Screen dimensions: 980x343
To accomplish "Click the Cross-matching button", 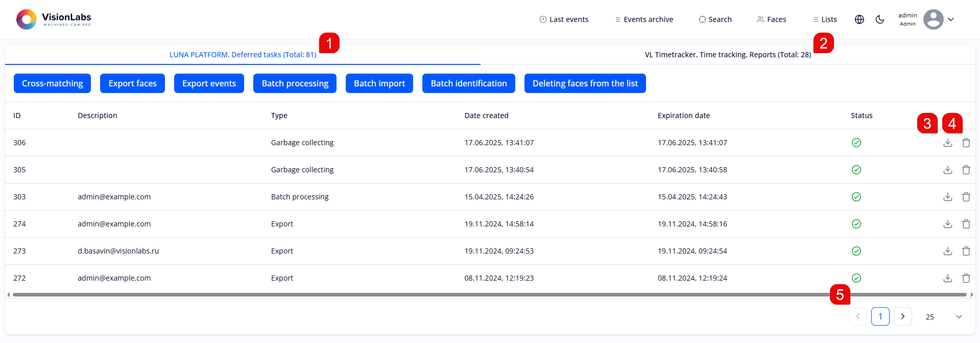I will 52,83.
